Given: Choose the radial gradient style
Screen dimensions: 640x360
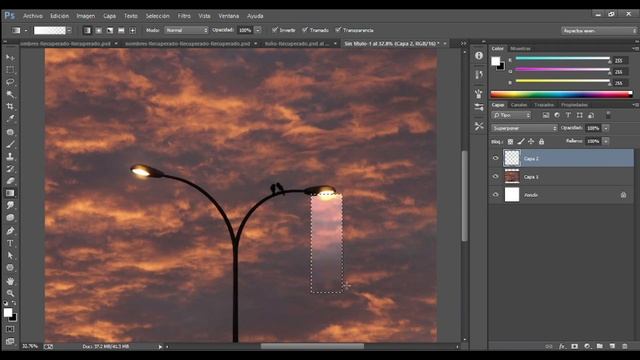Looking at the screenshot, I should pyautogui.click(x=99, y=30).
